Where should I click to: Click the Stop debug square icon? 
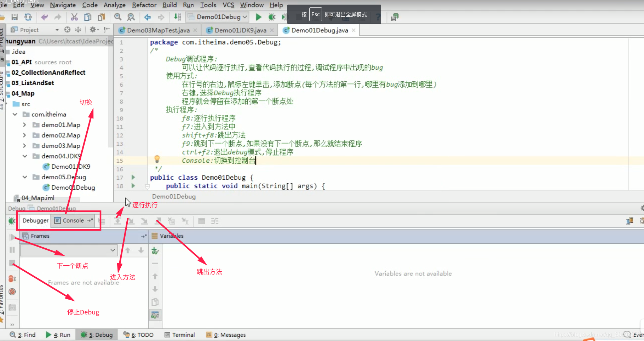(x=12, y=263)
